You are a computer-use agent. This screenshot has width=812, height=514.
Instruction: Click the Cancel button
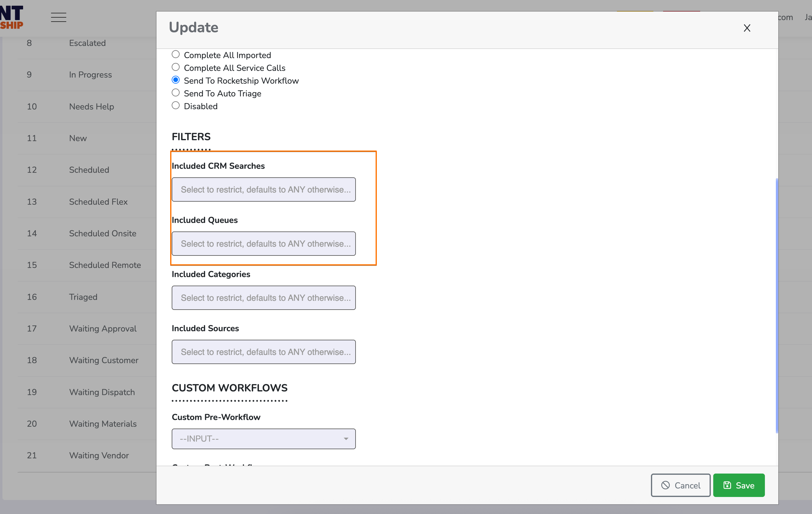[680, 485]
